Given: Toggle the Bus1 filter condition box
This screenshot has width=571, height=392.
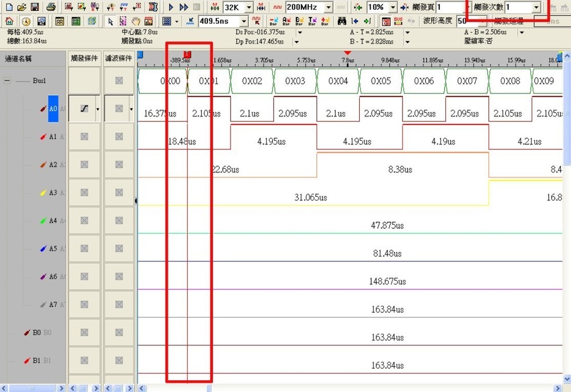Looking at the screenshot, I should 119,80.
